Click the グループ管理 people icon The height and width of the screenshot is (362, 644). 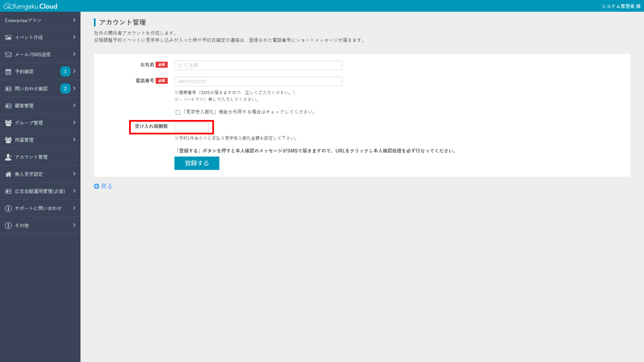coord(8,123)
